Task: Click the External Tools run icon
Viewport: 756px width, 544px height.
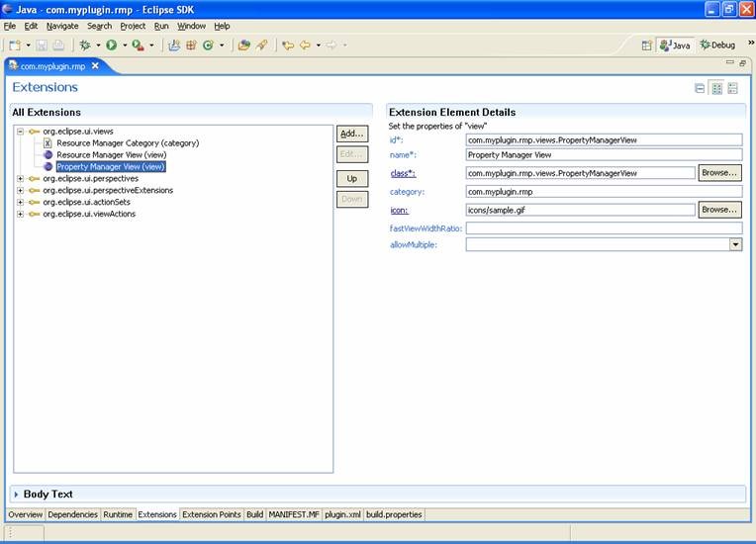Action: pyautogui.click(x=138, y=45)
